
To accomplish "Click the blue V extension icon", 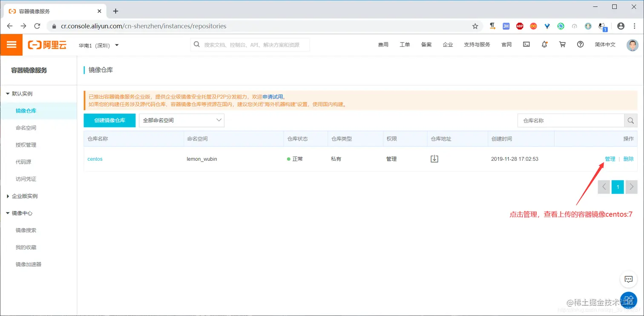I will pos(547,26).
